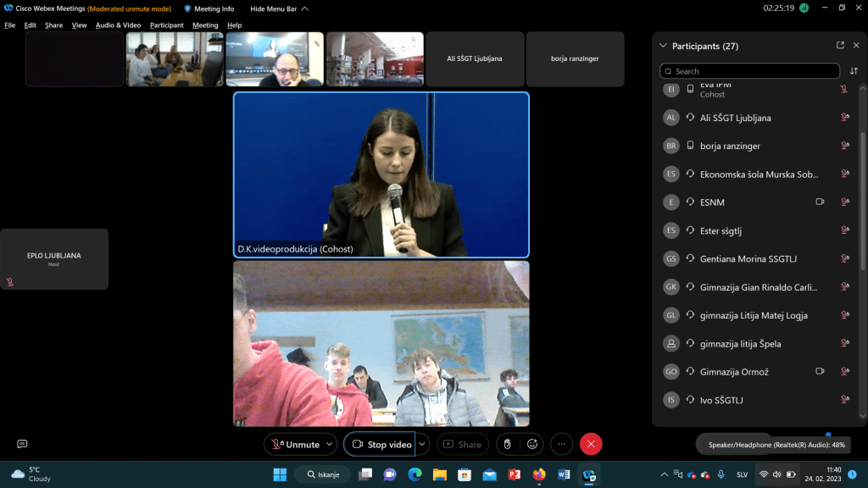This screenshot has height=488, width=868.
Task: Open Word from the taskbar
Action: click(564, 474)
